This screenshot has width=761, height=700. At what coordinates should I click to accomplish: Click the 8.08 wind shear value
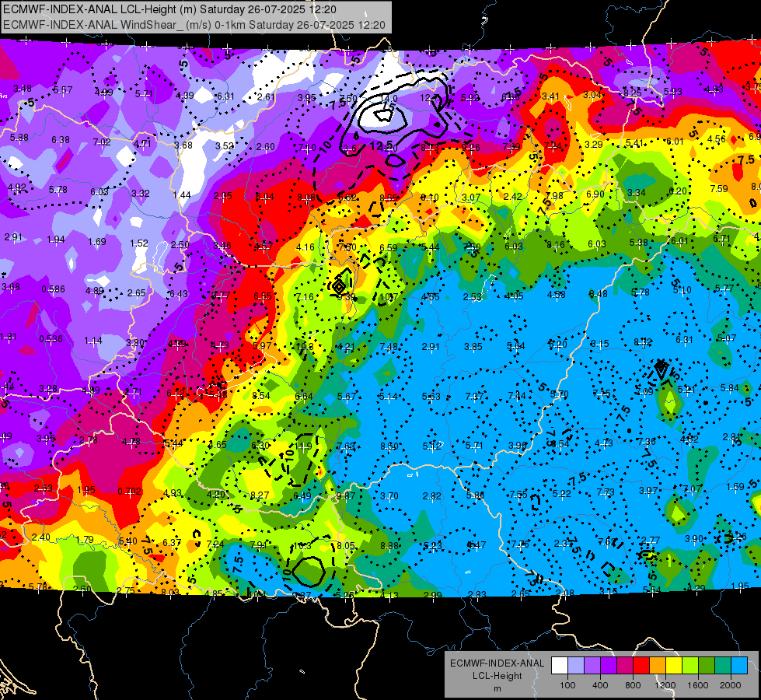(306, 198)
